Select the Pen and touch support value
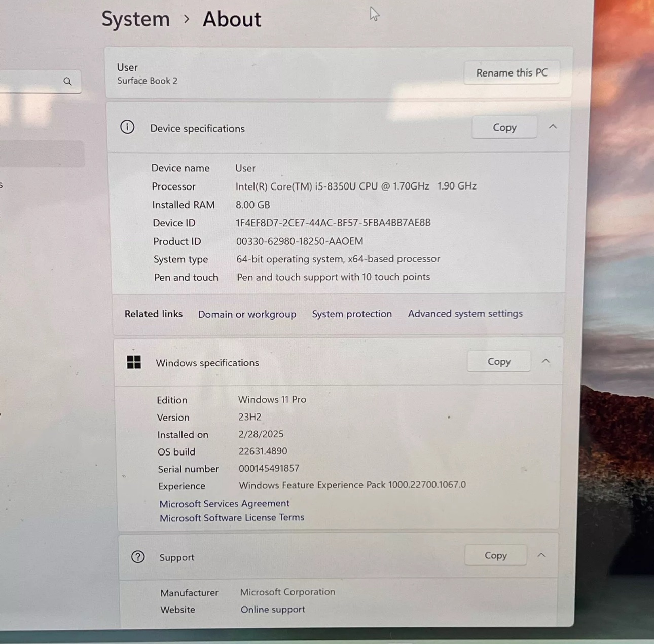 coord(333,277)
